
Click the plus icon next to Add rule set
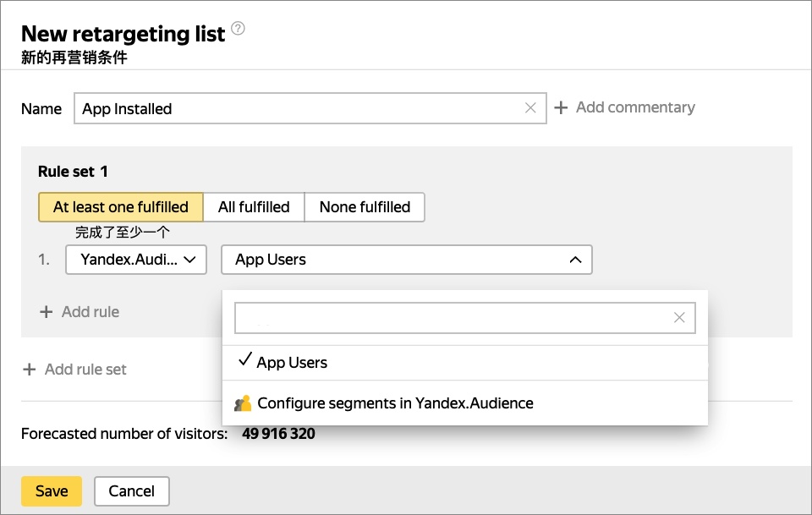click(x=30, y=369)
